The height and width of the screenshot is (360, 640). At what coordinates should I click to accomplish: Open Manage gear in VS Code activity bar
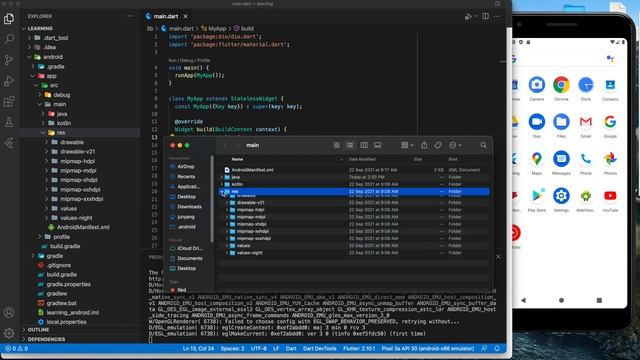click(x=9, y=333)
